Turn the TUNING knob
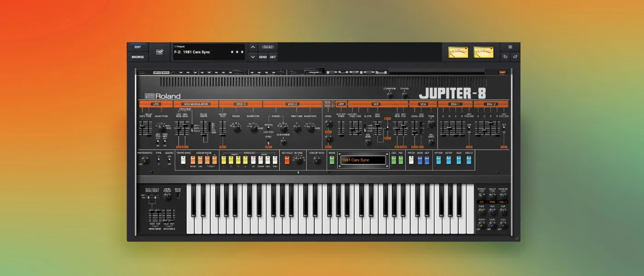Image resolution: width=644 pixels, height=276 pixels. [x=404, y=95]
